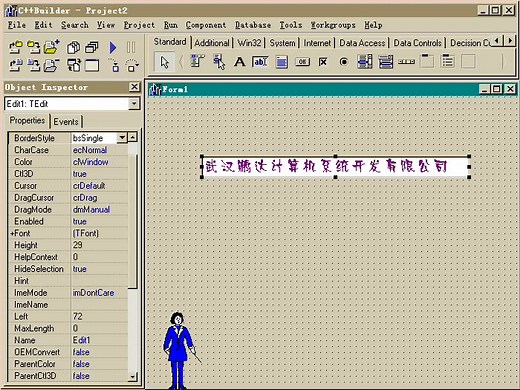Image resolution: width=520 pixels, height=390 pixels.
Task: Click the Height property value 29
Action: pos(99,245)
